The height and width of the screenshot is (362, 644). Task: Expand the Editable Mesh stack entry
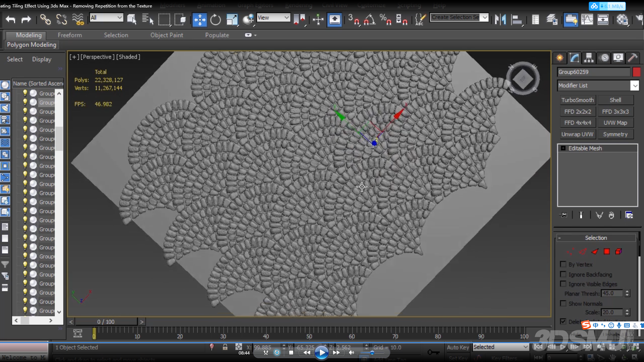coord(563,148)
